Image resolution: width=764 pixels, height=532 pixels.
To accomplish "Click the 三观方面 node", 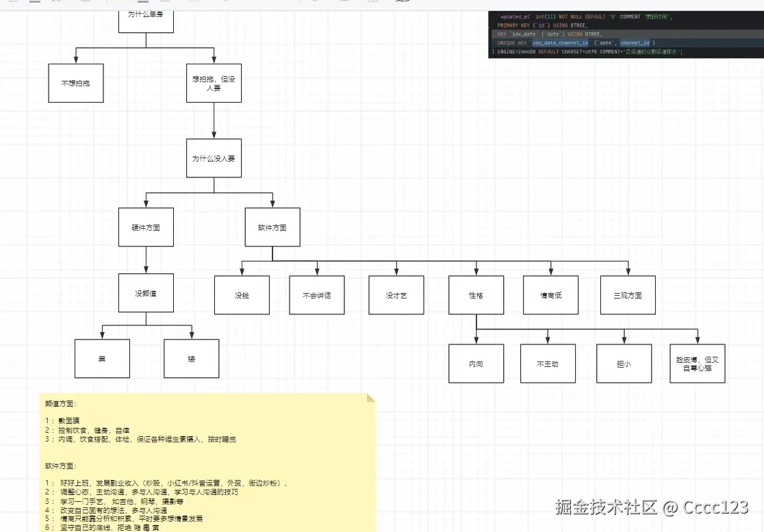I will (x=628, y=294).
